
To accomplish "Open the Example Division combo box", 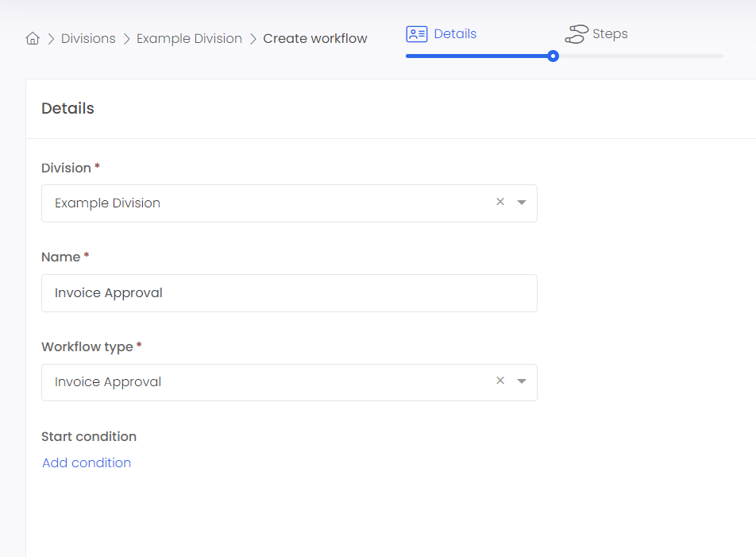I will [x=289, y=203].
